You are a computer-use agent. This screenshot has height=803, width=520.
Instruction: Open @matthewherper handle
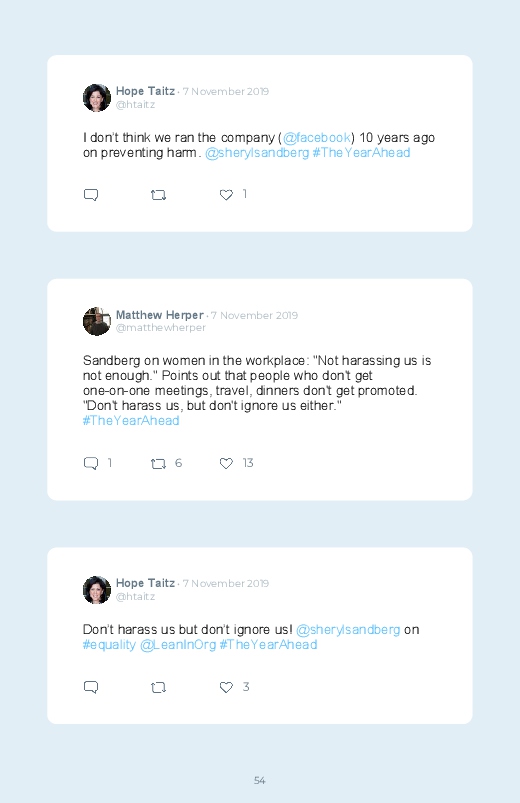[160, 328]
